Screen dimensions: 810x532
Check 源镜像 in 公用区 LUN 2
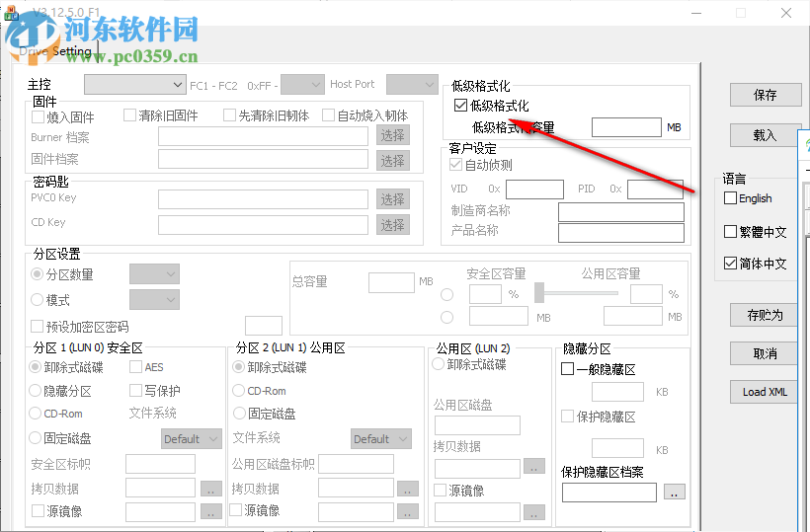pos(441,491)
